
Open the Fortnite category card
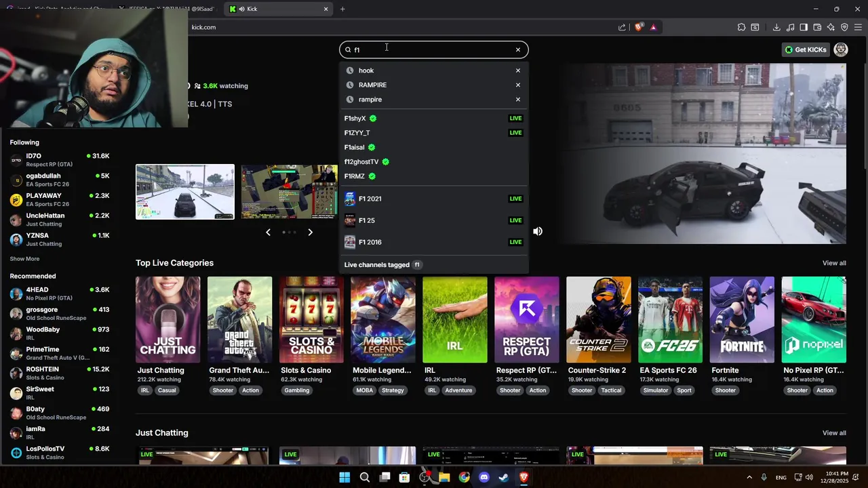click(742, 320)
